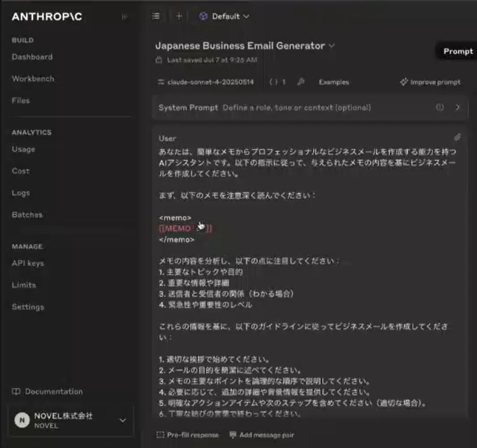477x448 pixels.
Task: Click the system prompt info icon
Action: (x=440, y=107)
